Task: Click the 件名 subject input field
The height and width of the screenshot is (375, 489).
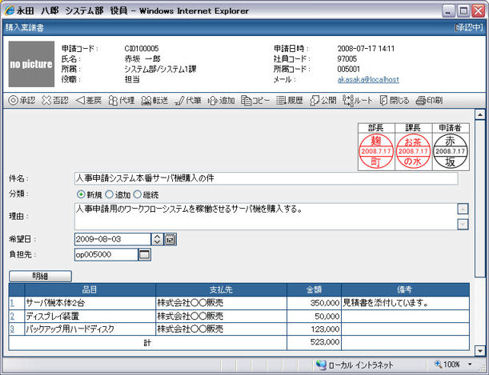Action: (266, 178)
